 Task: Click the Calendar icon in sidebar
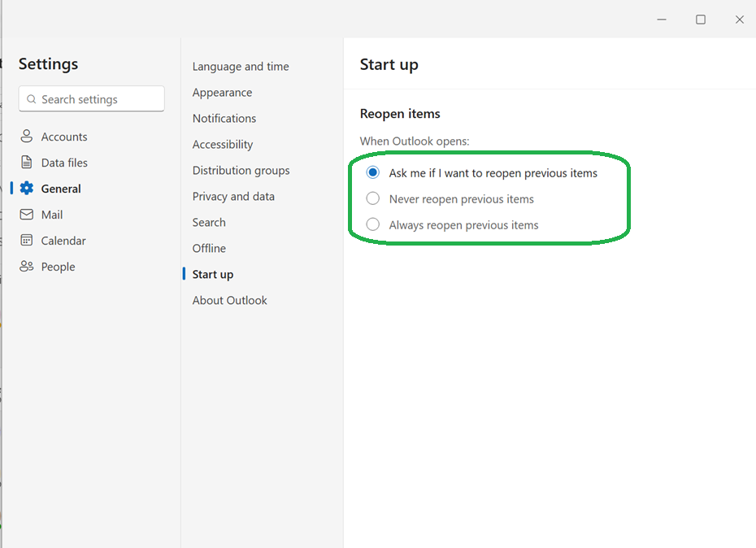coord(27,240)
